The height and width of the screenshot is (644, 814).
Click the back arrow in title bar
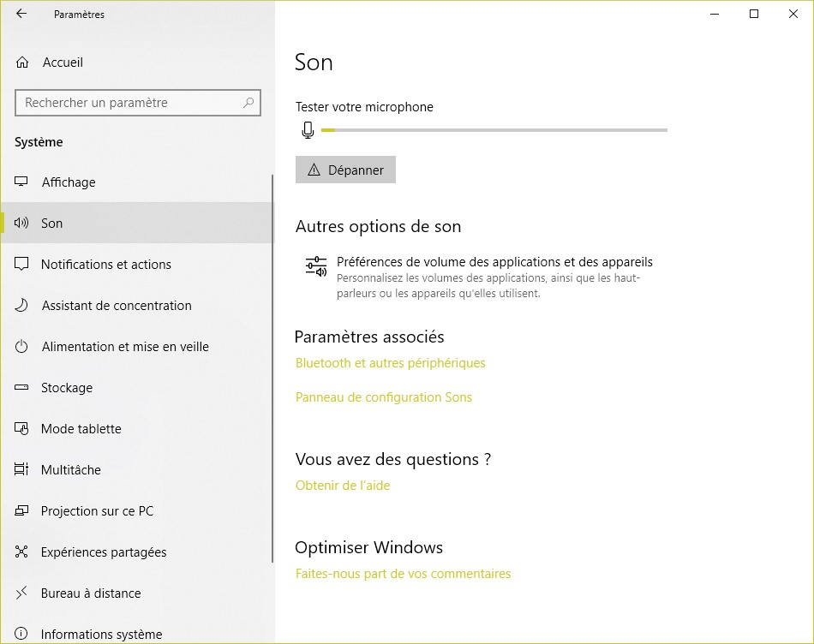tap(21, 14)
